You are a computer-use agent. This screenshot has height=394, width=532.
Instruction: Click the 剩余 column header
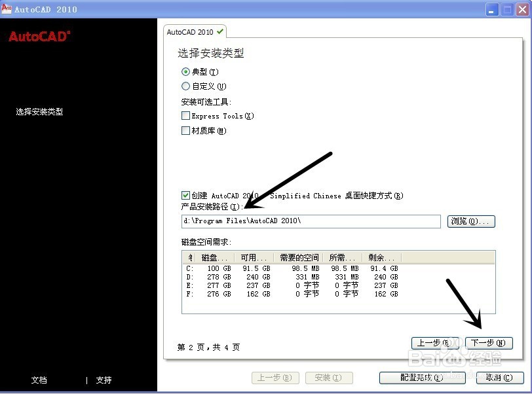[x=382, y=258]
